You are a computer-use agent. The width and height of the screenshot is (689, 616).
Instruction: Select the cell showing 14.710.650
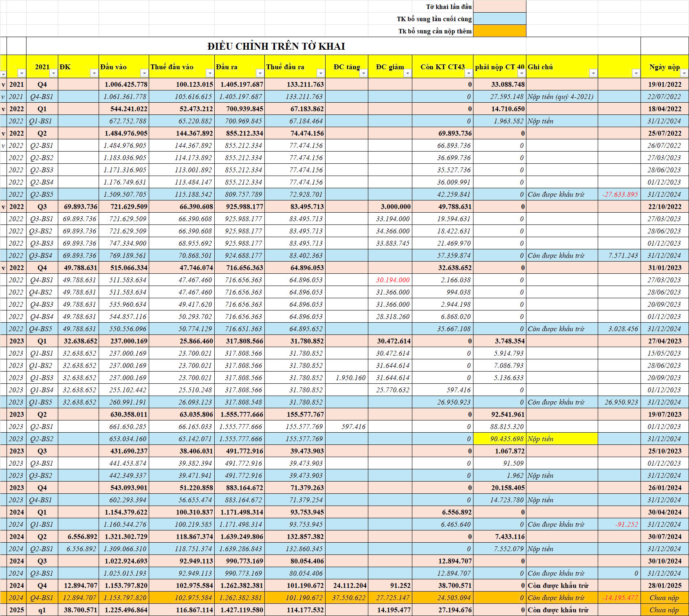tap(500, 109)
